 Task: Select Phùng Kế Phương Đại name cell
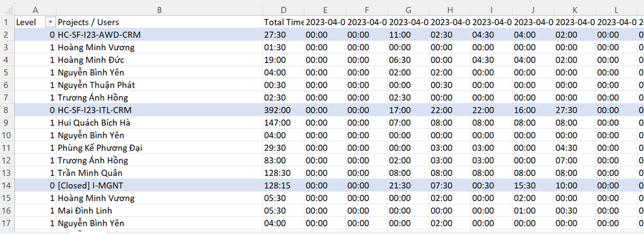[159, 148]
